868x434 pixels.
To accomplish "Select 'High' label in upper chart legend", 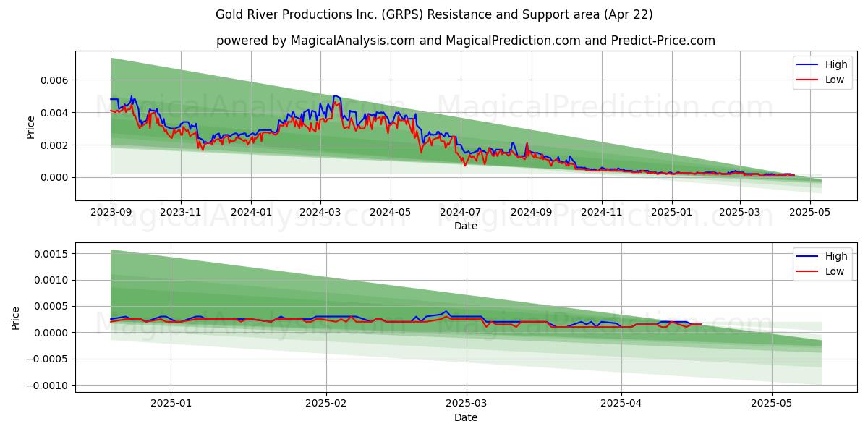I will click(836, 65).
